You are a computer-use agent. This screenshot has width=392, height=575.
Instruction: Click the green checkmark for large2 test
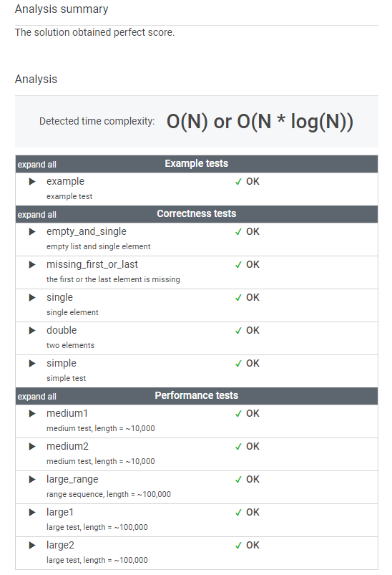point(238,546)
